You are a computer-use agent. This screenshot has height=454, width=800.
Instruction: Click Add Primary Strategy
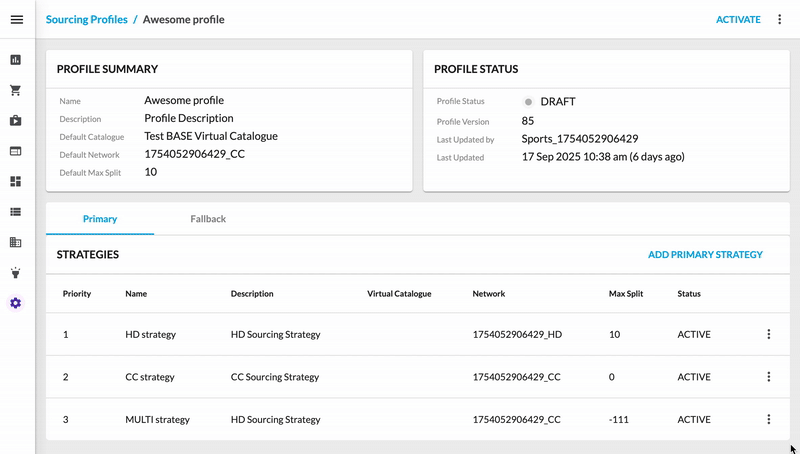[x=705, y=255]
